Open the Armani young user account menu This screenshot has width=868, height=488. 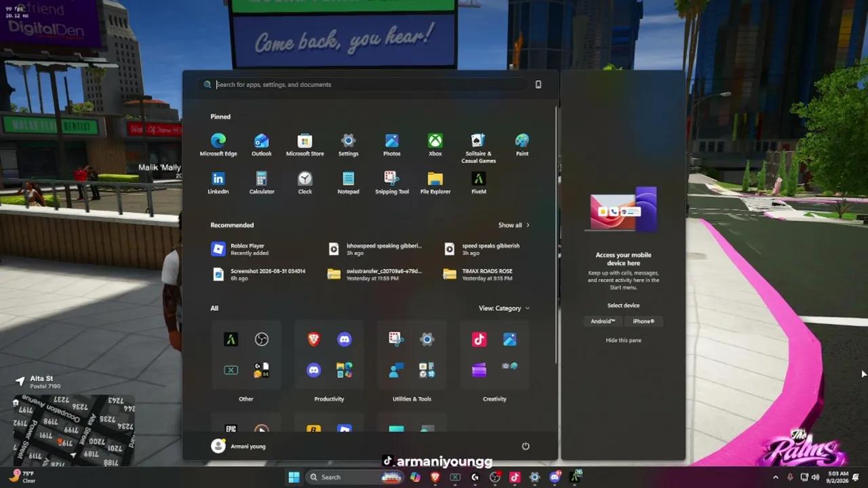click(239, 446)
